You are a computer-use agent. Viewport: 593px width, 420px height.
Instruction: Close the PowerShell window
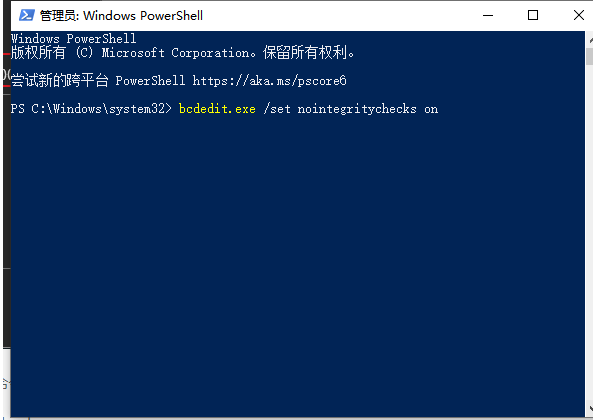point(578,15)
